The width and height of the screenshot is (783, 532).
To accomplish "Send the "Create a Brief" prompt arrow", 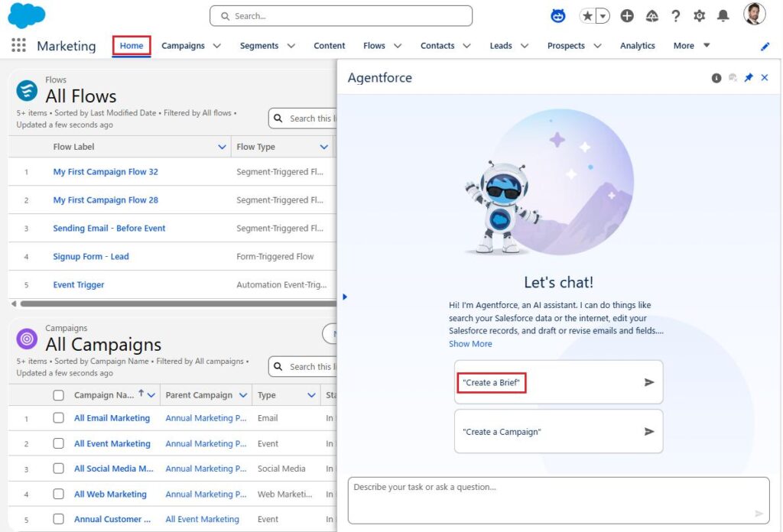I will 649,382.
